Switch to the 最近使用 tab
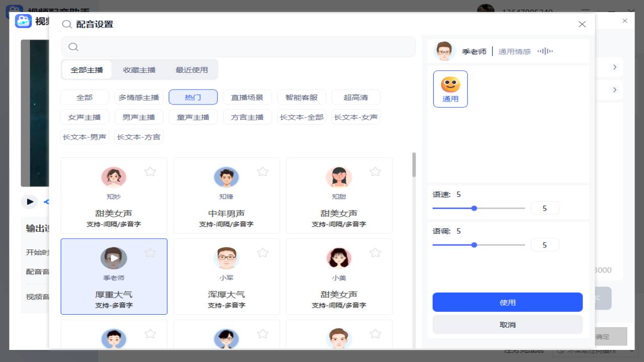The height and width of the screenshot is (362, 644). (x=192, y=69)
